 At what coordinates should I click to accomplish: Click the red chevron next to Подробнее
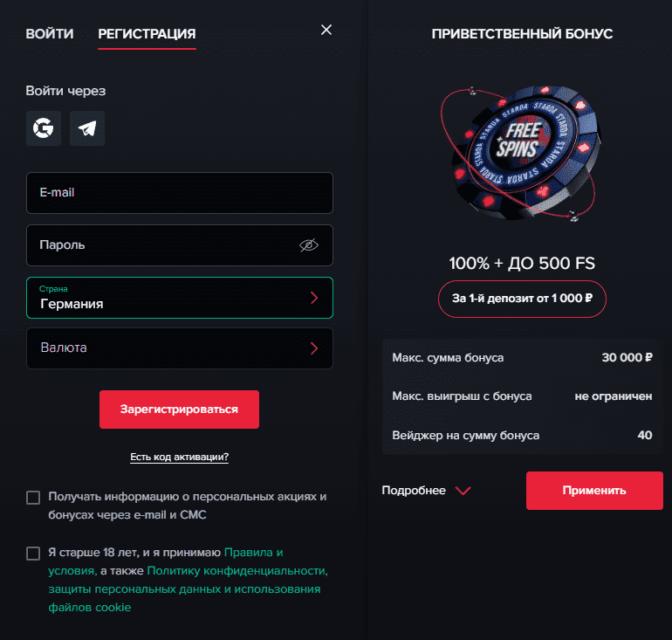[463, 491]
